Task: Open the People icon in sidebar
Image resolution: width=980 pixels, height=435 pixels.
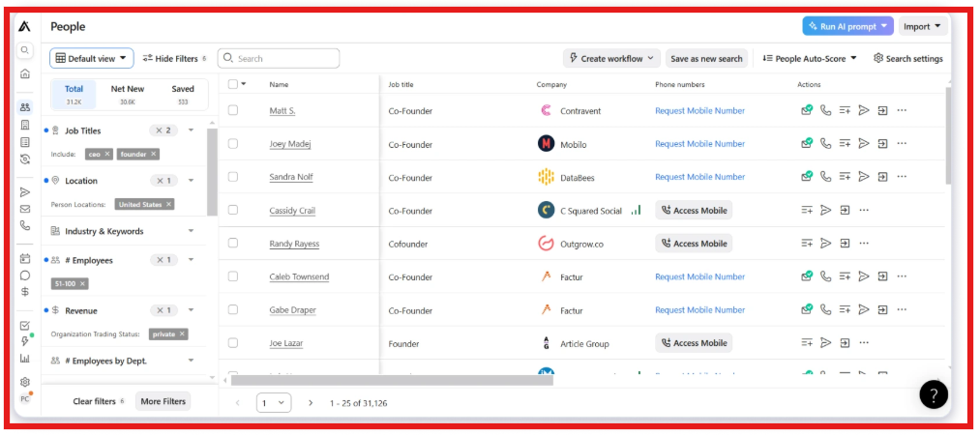Action: coord(25,107)
